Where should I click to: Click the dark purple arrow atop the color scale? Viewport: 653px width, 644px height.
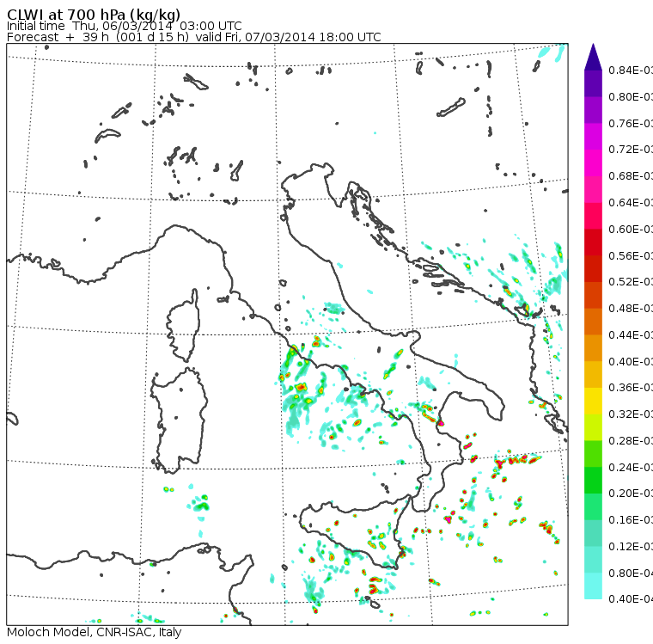coord(593,57)
